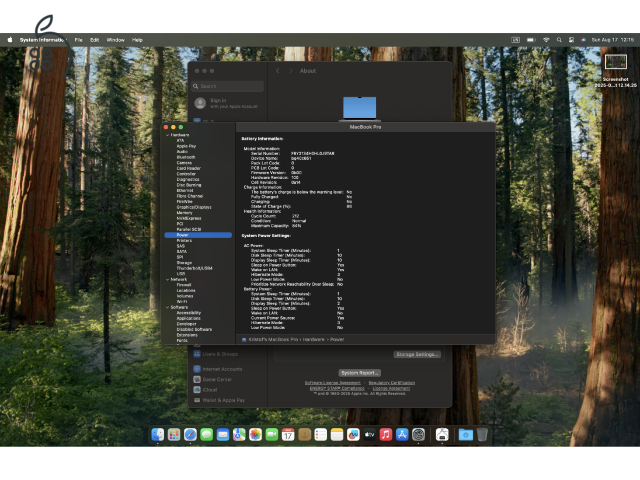Open FaceTime in the Dock
This screenshot has width=640, height=480.
(272, 435)
